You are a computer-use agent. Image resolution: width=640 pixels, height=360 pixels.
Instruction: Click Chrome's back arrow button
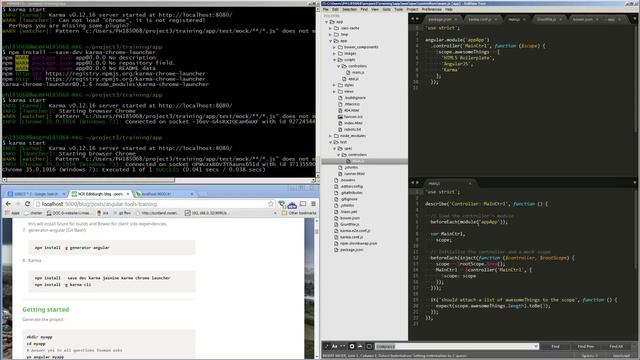[8, 204]
